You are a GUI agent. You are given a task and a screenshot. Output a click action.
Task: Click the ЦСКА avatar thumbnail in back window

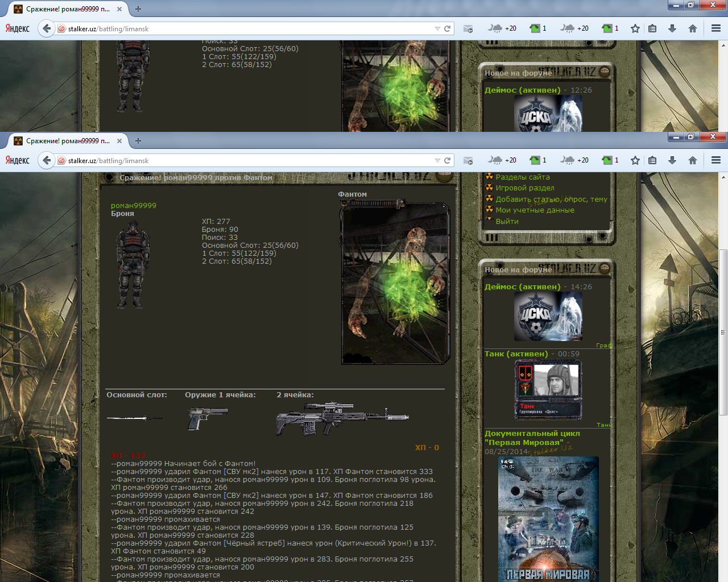tap(548, 114)
